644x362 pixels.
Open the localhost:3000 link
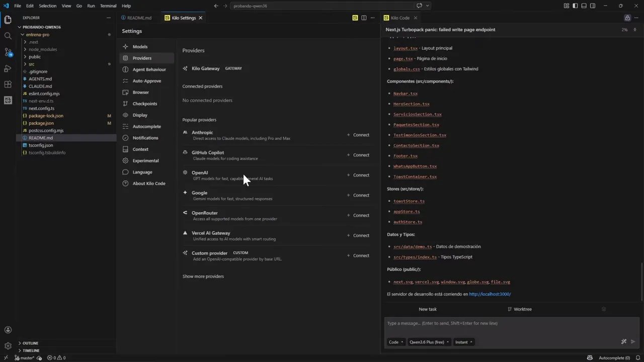(490, 294)
